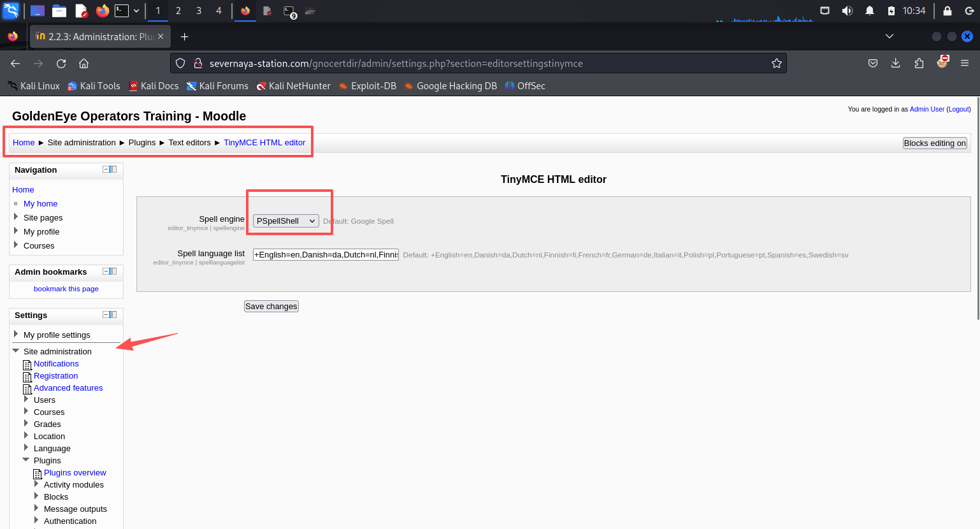
Task: Bookmark this page with the star icon
Action: (x=777, y=63)
